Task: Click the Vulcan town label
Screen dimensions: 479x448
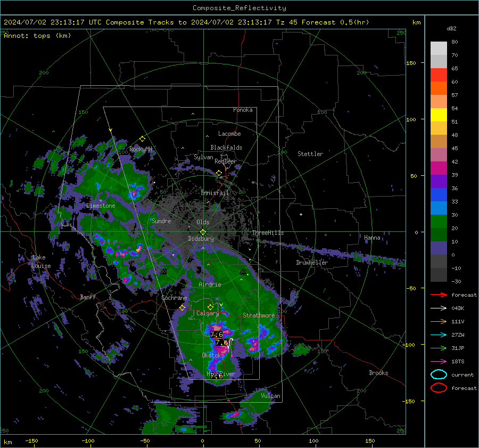Action: pyautogui.click(x=271, y=396)
